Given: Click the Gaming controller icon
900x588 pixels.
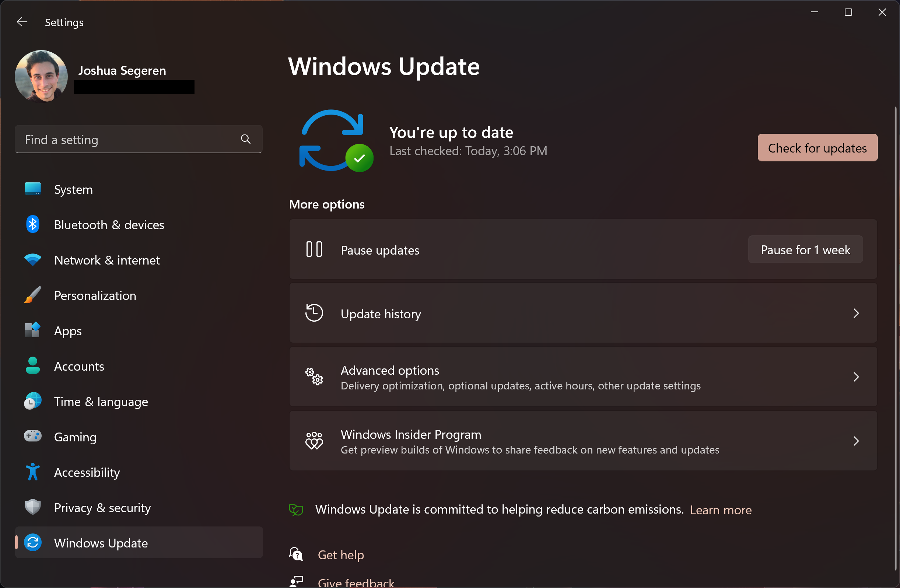Looking at the screenshot, I should 32,436.
